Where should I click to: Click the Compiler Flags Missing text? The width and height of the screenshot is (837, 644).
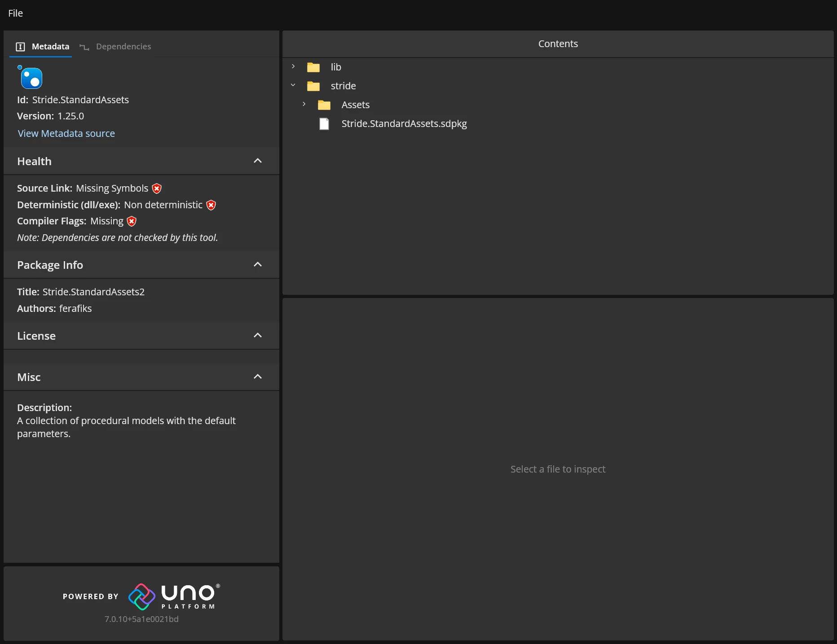107,221
